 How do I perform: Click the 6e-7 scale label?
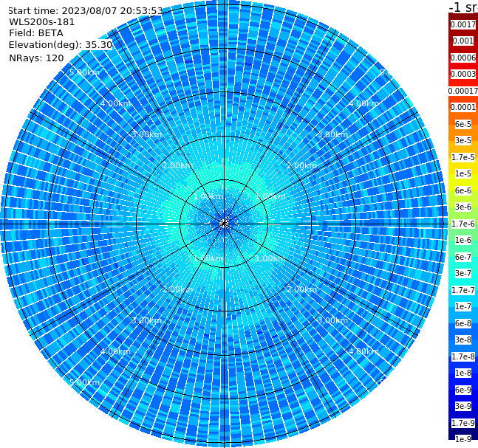point(463,257)
